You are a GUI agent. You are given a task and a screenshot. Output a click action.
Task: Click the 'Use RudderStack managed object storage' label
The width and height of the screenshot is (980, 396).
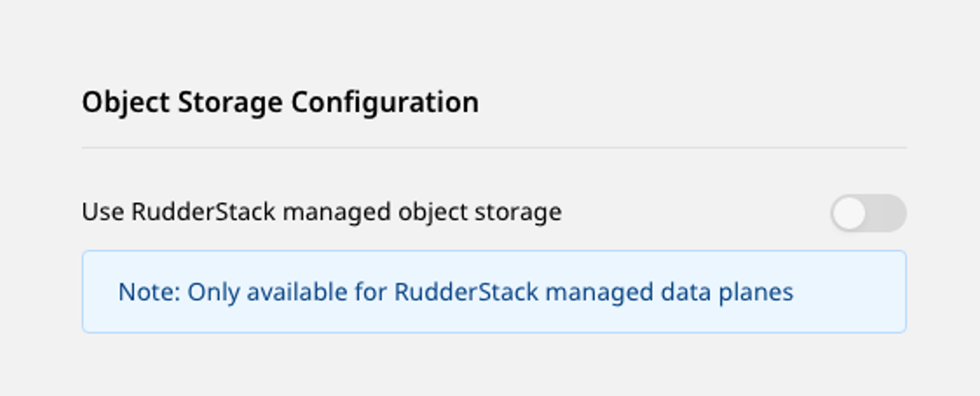[x=321, y=212]
